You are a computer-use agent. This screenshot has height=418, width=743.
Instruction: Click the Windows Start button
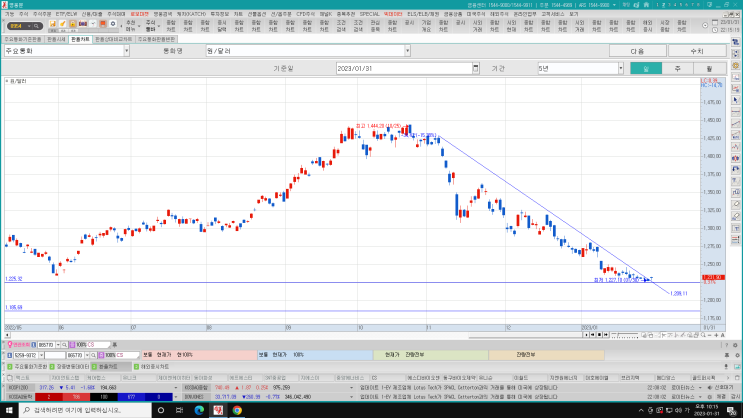(x=9, y=410)
